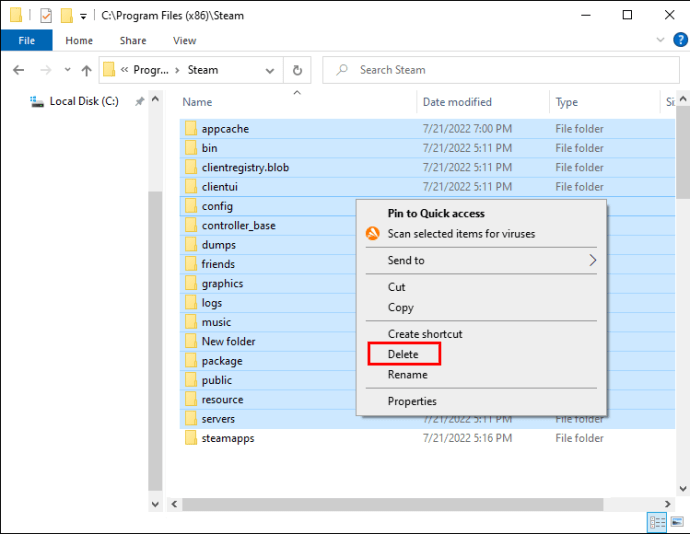
Task: Click the Progr... breadcrumb in address bar
Action: pos(151,70)
